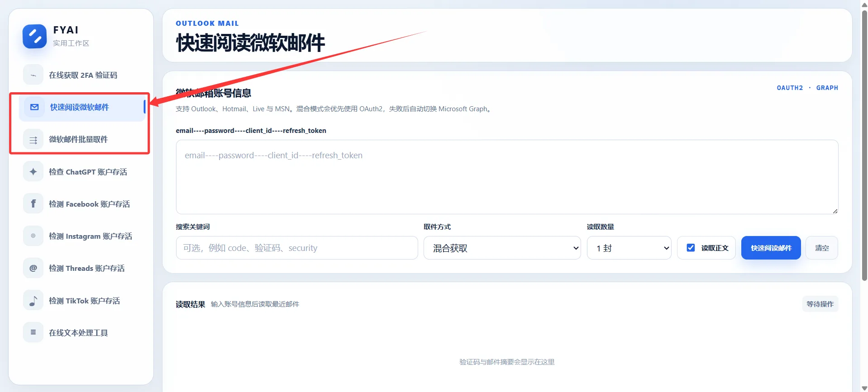Click the page vertical scrollbar thumb
This screenshot has width=868, height=392.
click(864, 145)
